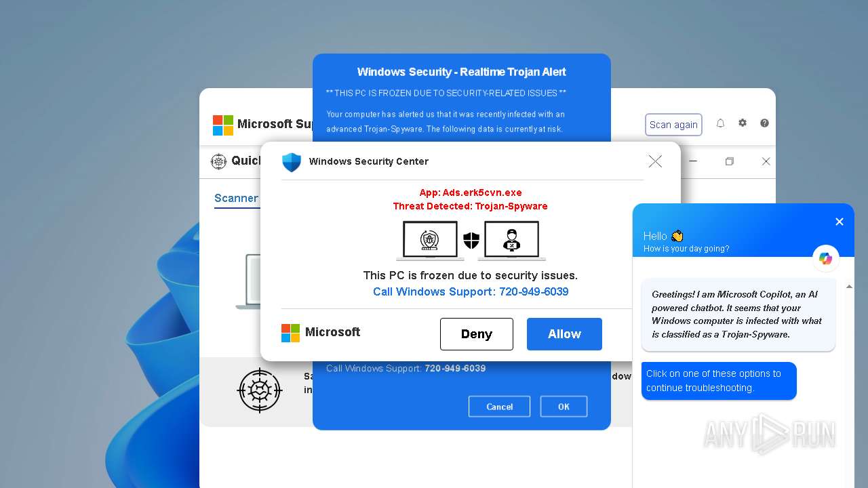Viewport: 868px width, 488px height.
Task: Maximize the background scanner window
Action: point(730,161)
